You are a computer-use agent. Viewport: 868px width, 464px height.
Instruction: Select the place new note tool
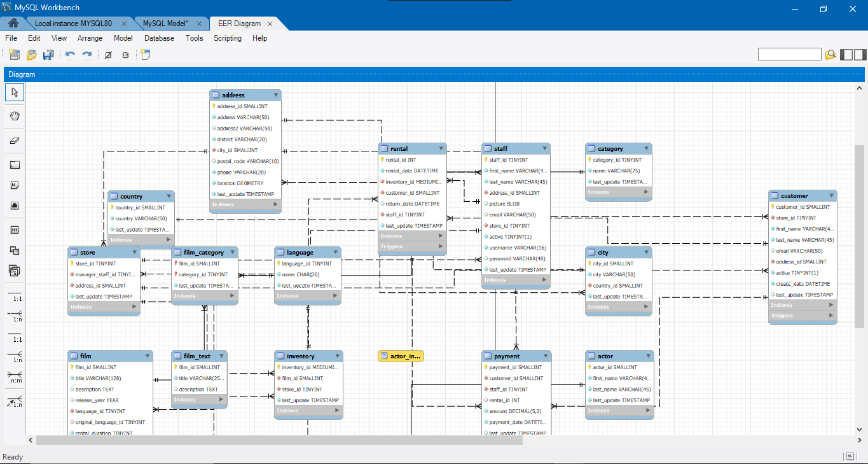tap(15, 185)
